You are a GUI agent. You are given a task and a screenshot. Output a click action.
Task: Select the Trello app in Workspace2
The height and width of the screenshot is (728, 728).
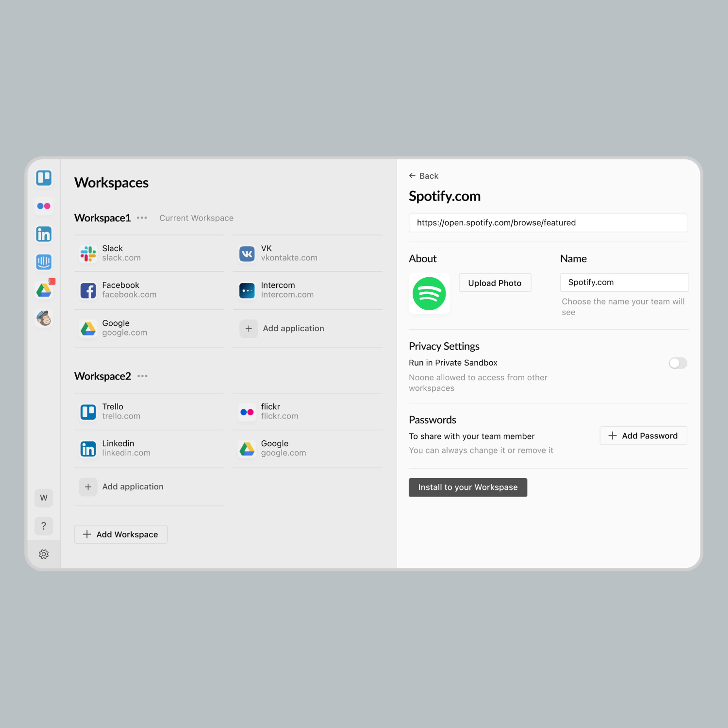tap(149, 411)
